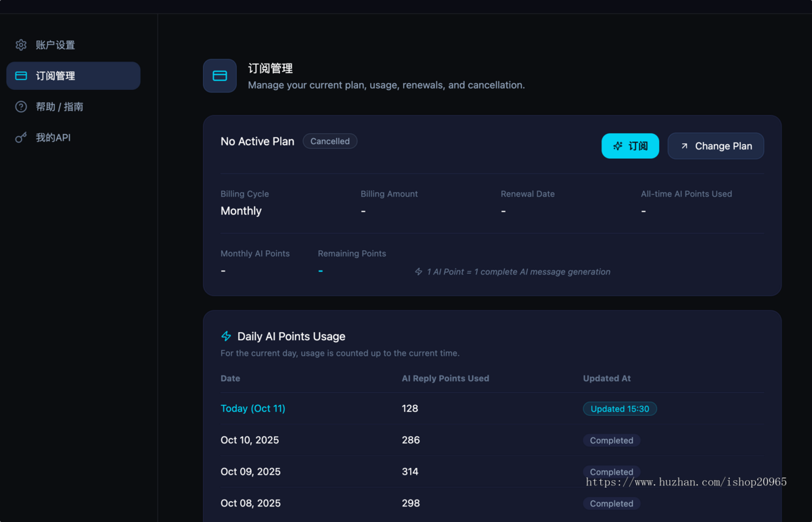Click the 298 points value

(x=411, y=504)
